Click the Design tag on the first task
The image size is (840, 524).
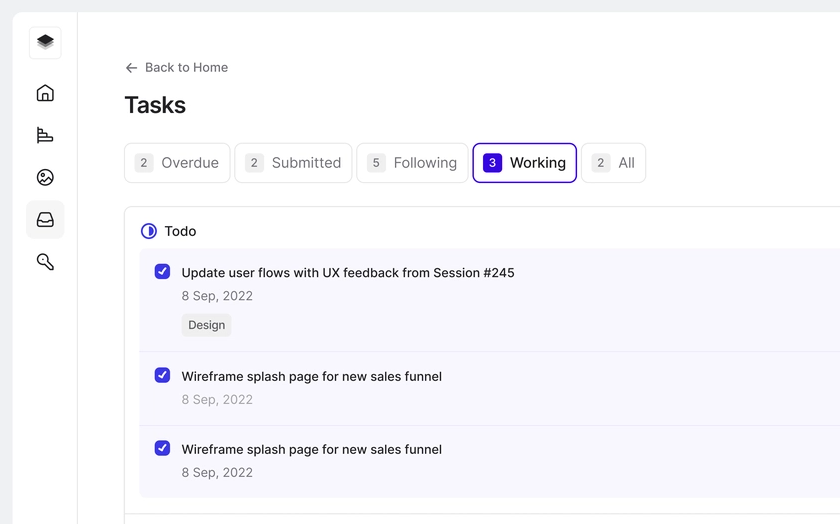(x=206, y=325)
